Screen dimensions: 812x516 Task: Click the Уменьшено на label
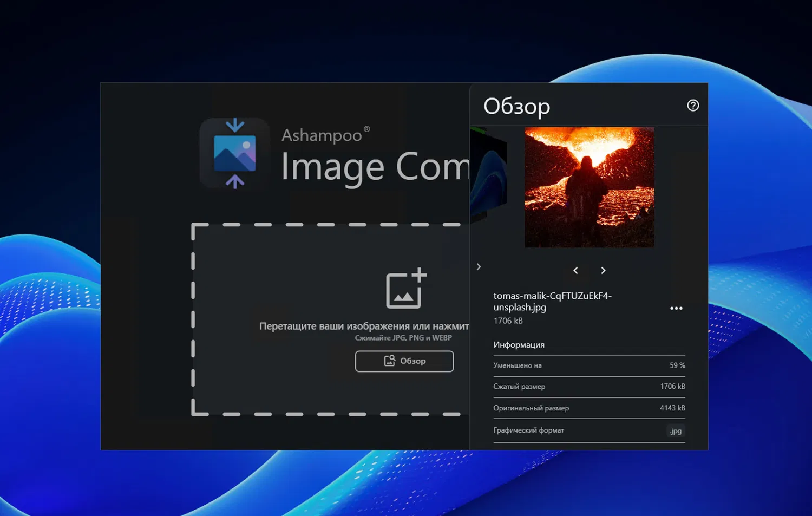(x=518, y=365)
